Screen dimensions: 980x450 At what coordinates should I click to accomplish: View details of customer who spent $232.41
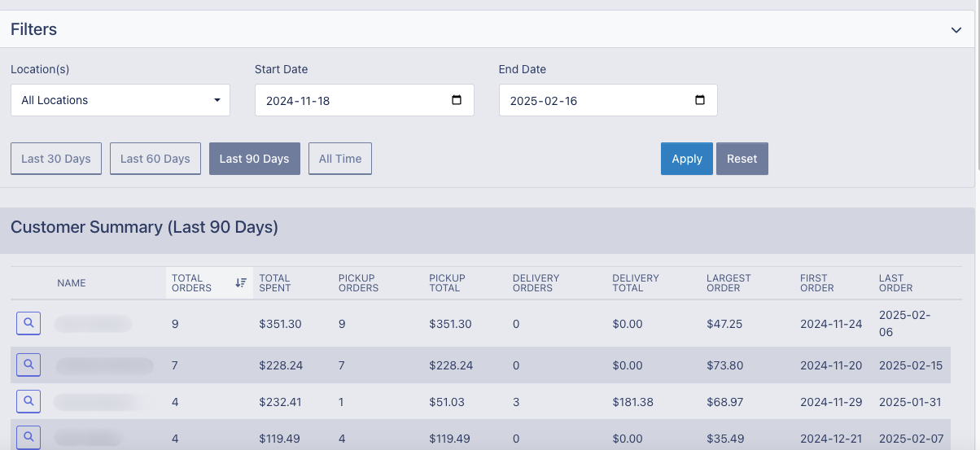[x=28, y=401]
